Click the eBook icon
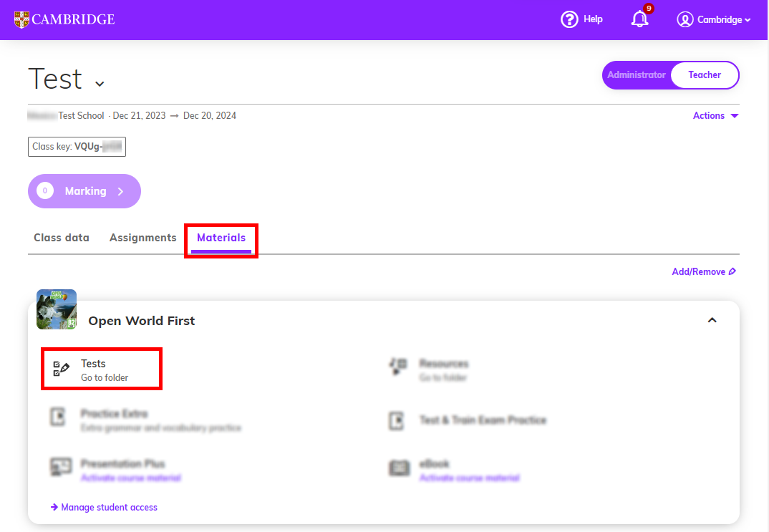The image size is (769, 532). (400, 468)
